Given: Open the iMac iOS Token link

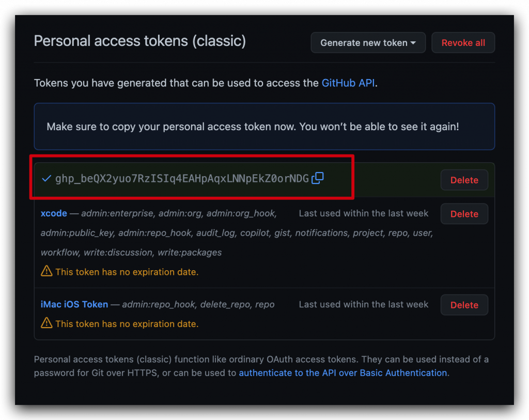Looking at the screenshot, I should click(x=74, y=304).
